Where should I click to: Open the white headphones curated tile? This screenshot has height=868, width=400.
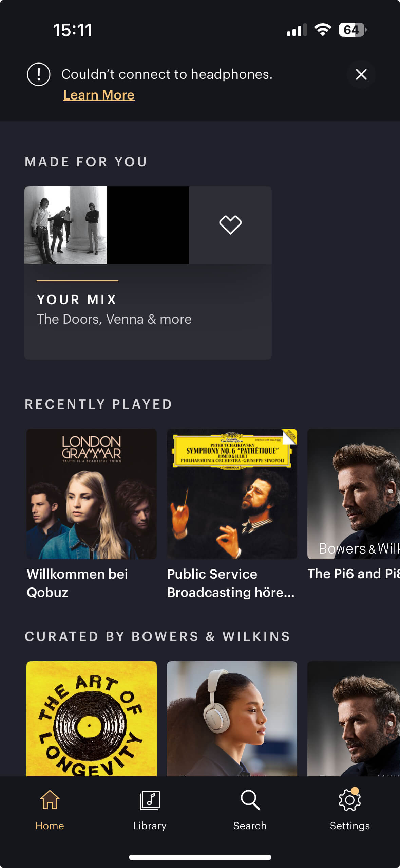[232, 719]
